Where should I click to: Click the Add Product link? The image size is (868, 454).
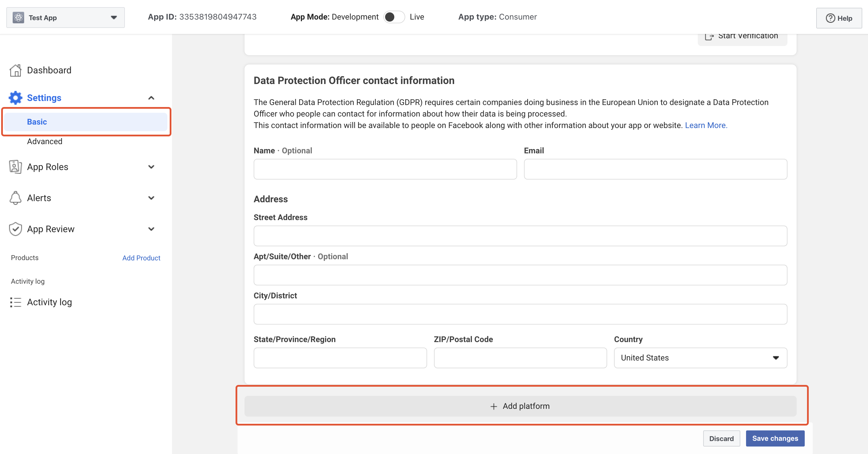[x=141, y=258]
